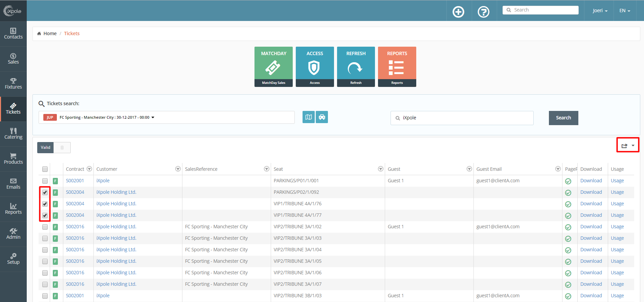644x302 pixels.
Task: Check the row for VIP2/TRIBUNE 3A/1/03
Action: coord(45,238)
